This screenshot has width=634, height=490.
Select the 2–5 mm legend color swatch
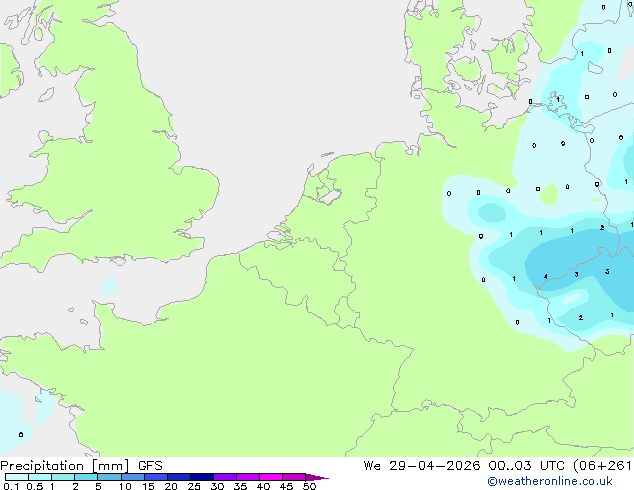tap(86, 477)
